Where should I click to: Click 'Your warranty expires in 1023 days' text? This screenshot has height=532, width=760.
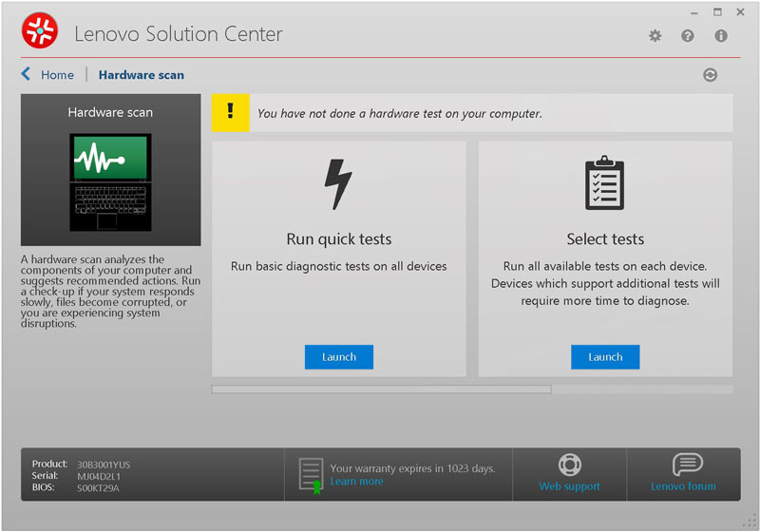(x=412, y=468)
